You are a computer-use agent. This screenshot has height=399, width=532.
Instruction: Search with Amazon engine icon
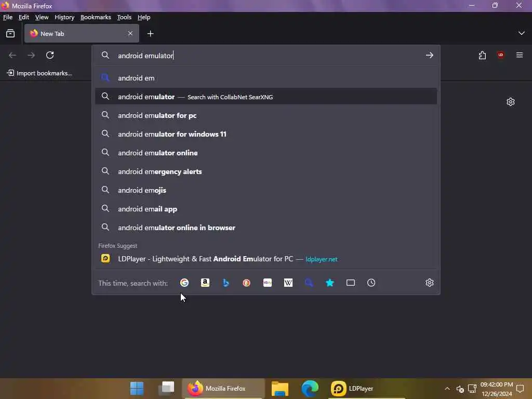pyautogui.click(x=205, y=283)
